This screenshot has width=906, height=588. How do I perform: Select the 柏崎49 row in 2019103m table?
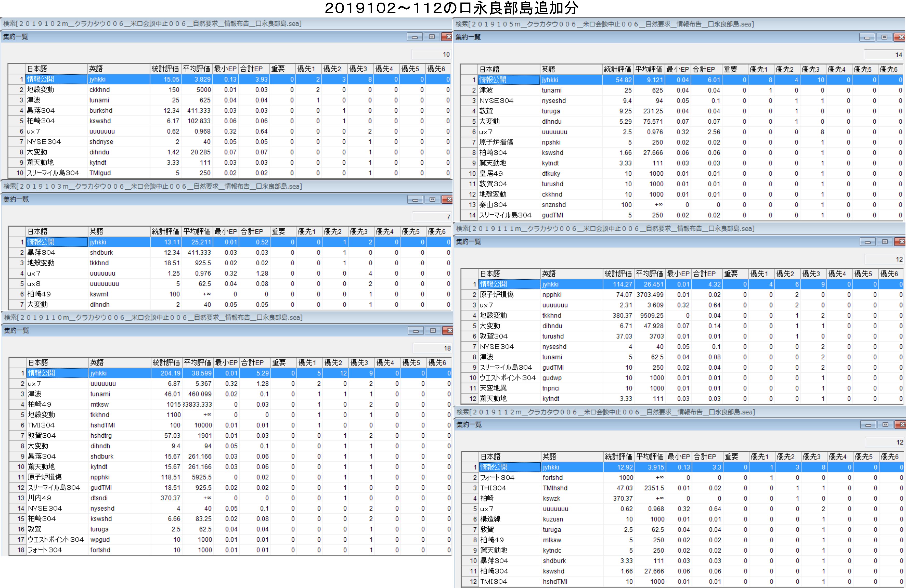(39, 294)
